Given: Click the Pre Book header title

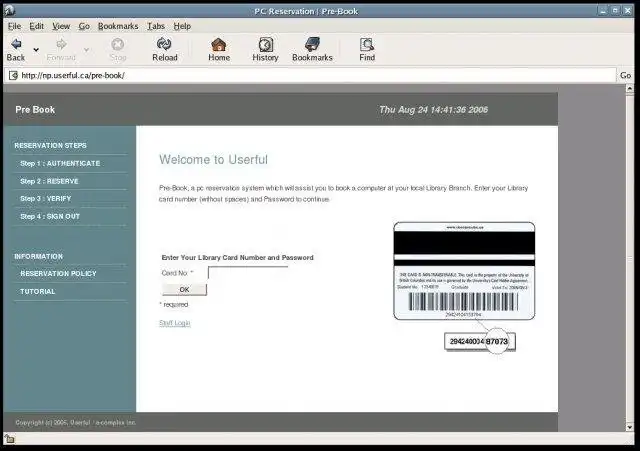Looking at the screenshot, I should click(x=35, y=110).
